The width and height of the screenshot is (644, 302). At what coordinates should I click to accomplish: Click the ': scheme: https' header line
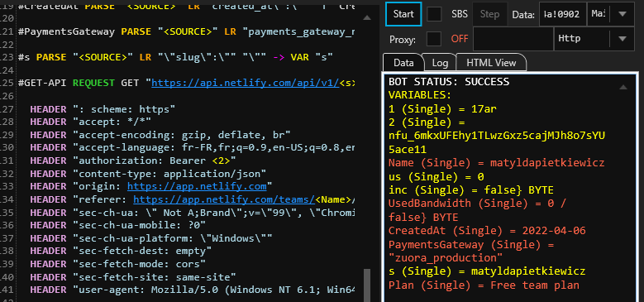[103, 109]
